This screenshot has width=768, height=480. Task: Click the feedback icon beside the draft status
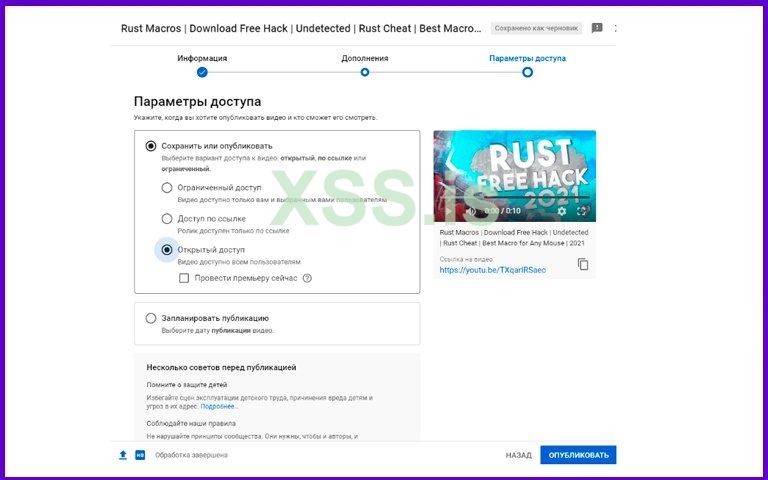click(x=597, y=28)
